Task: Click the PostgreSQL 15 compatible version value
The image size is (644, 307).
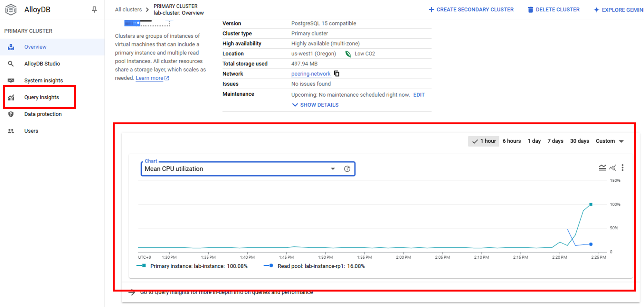Action: click(324, 24)
